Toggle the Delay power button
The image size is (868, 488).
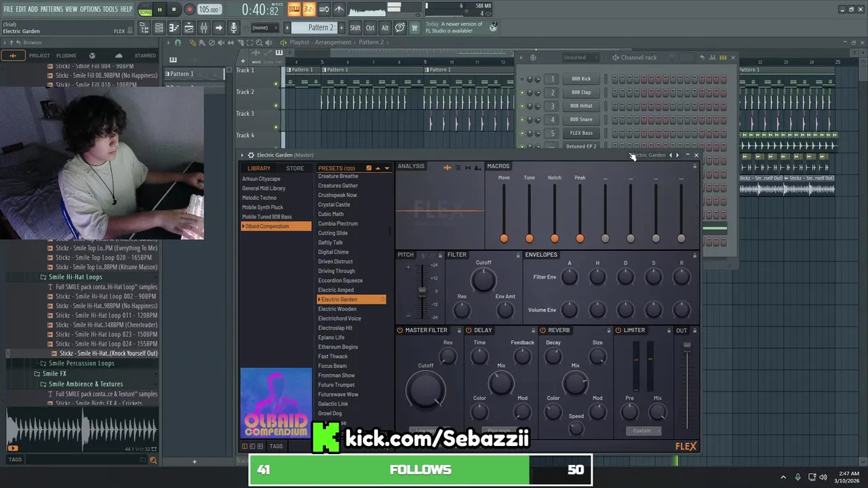[469, 331]
